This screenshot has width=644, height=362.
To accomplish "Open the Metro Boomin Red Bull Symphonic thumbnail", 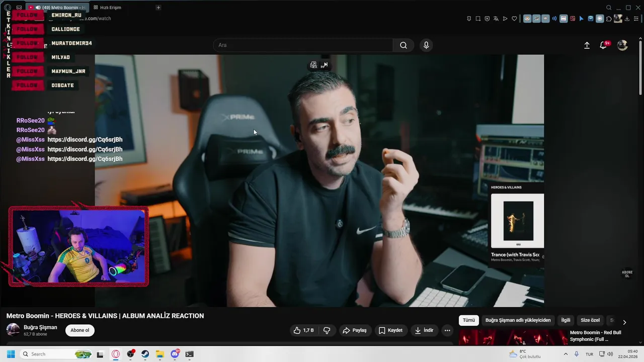I will pos(513,337).
